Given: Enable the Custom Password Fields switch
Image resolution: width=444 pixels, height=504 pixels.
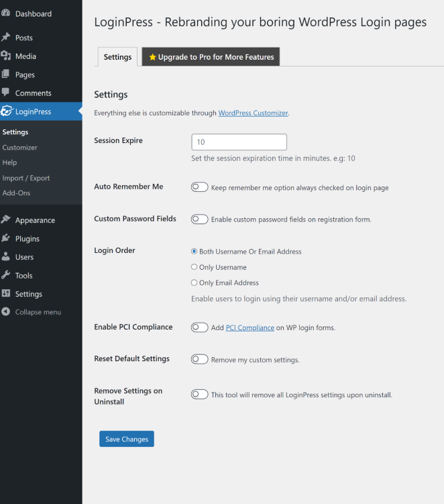Looking at the screenshot, I should coord(199,219).
